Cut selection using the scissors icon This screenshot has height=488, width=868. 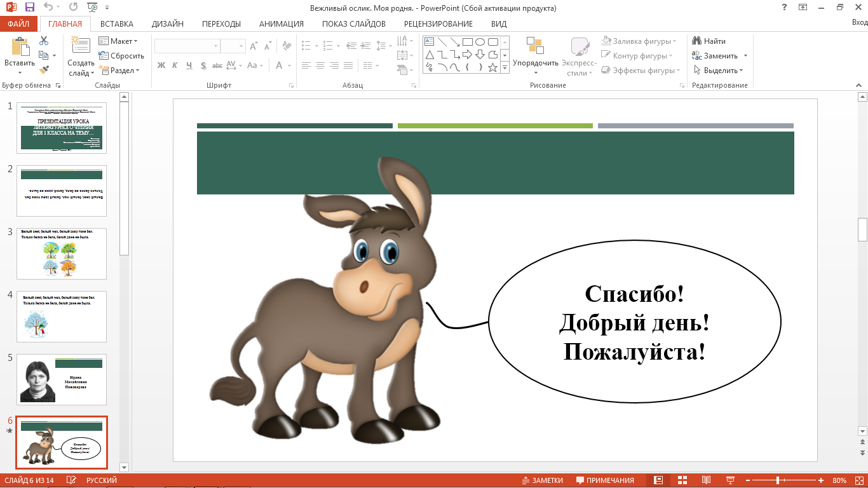click(x=44, y=41)
